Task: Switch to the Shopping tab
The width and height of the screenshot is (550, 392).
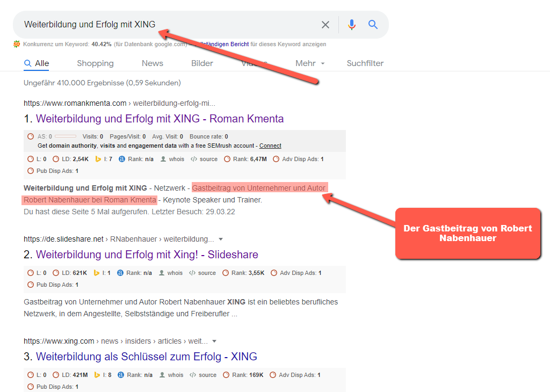Action: tap(95, 63)
